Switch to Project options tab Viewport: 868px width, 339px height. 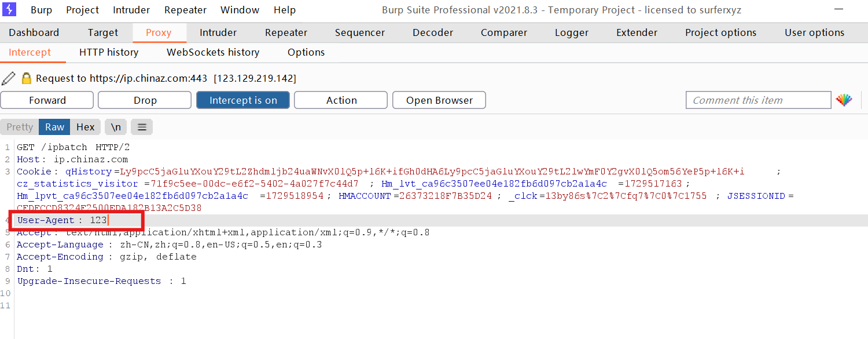click(721, 32)
